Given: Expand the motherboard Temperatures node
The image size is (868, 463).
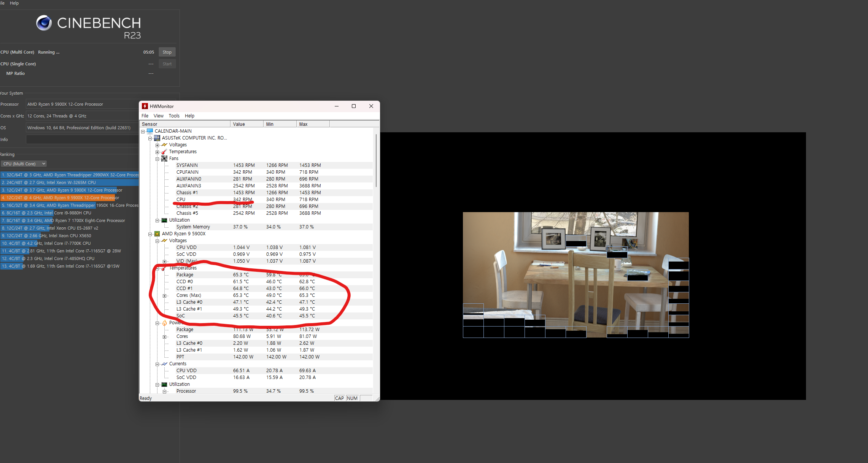Looking at the screenshot, I should pyautogui.click(x=157, y=152).
